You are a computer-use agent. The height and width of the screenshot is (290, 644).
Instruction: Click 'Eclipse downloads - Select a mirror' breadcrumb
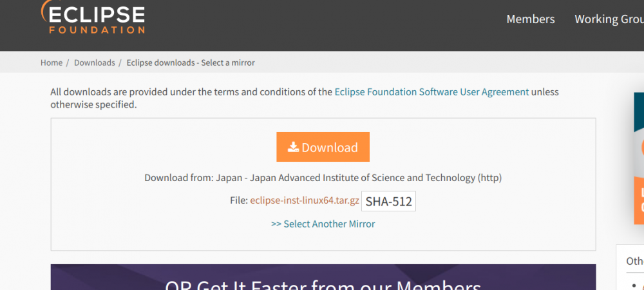(x=191, y=63)
